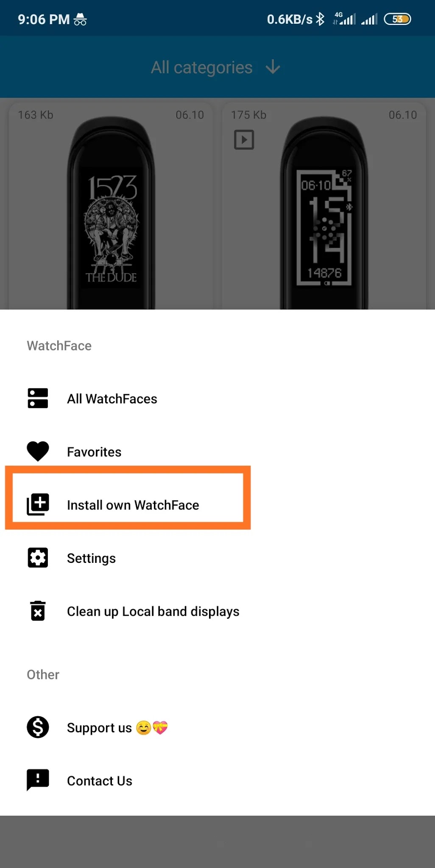Tap the animated preview play icon
The height and width of the screenshot is (868, 435).
pos(244,139)
